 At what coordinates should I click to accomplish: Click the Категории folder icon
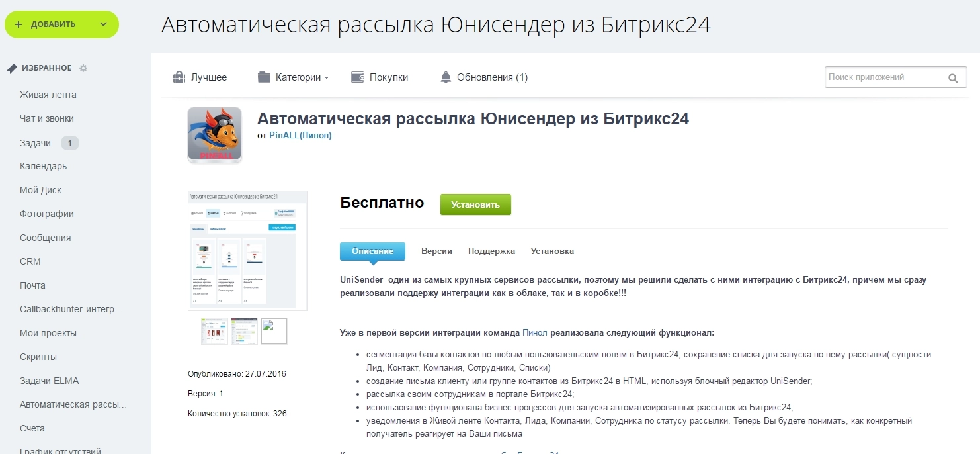(x=265, y=77)
